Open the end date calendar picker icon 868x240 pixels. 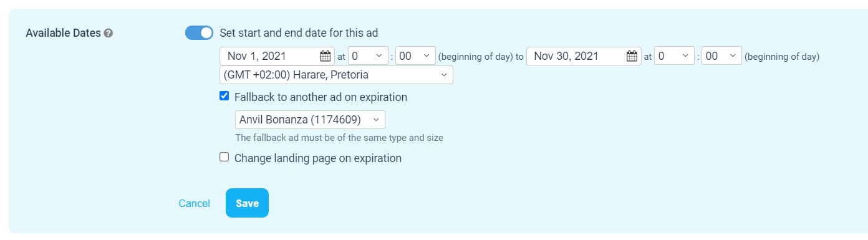click(632, 56)
